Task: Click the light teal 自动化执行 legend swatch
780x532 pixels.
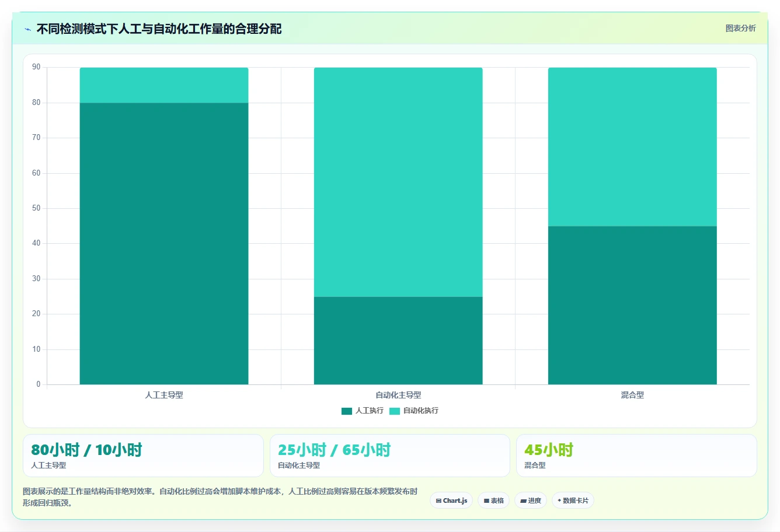Action: point(395,411)
